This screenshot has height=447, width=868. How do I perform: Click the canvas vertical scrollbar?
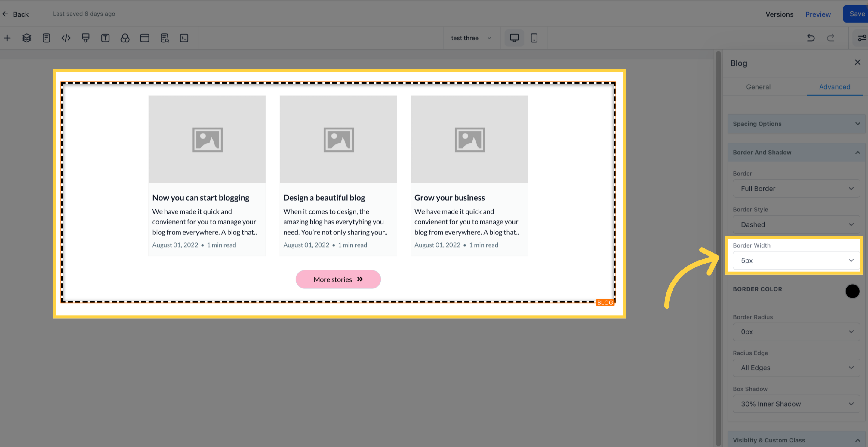point(718,248)
